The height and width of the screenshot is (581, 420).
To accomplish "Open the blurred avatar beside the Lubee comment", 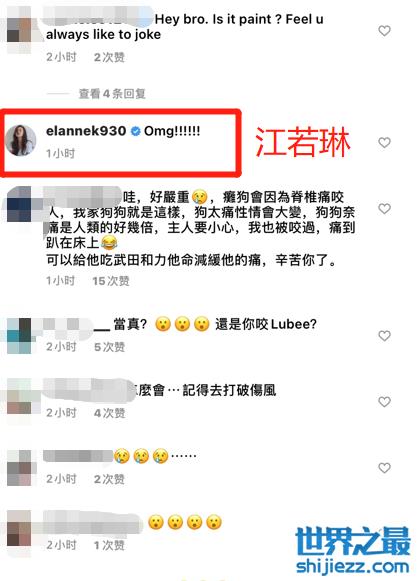I will point(19,336).
